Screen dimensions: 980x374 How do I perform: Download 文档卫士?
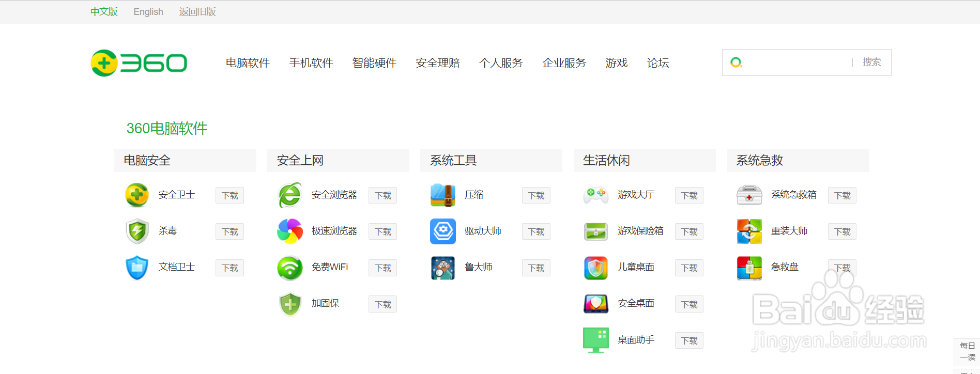tap(229, 268)
